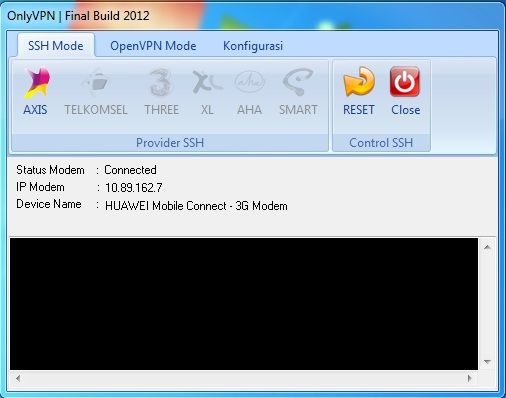Click the red Close power icon
The width and height of the screenshot is (506, 398).
pyautogui.click(x=405, y=82)
